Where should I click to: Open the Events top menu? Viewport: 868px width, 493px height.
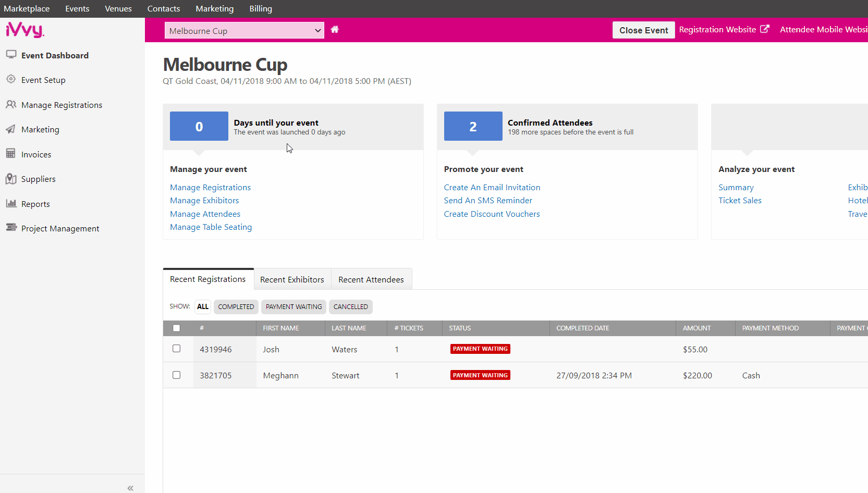coord(77,9)
